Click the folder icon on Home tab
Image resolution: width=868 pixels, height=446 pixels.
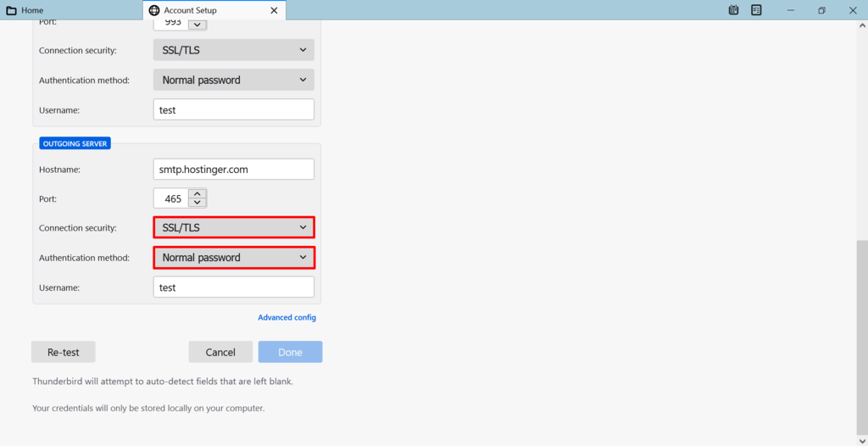(x=11, y=10)
